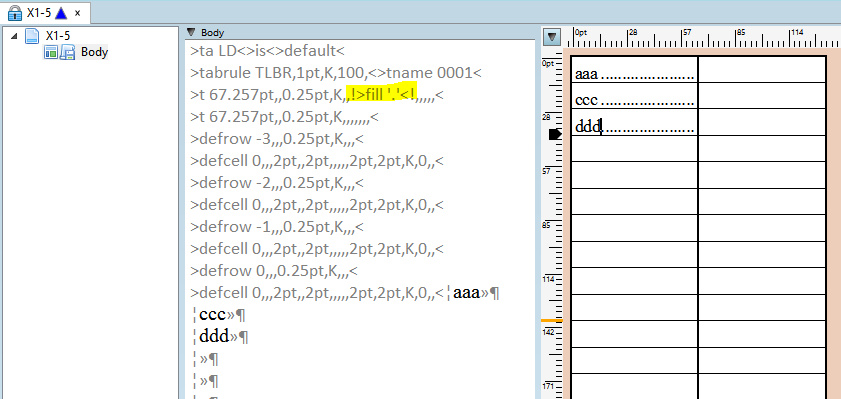The width and height of the screenshot is (841, 399).
Task: Collapse the X1-5 tree node
Action: (14, 36)
